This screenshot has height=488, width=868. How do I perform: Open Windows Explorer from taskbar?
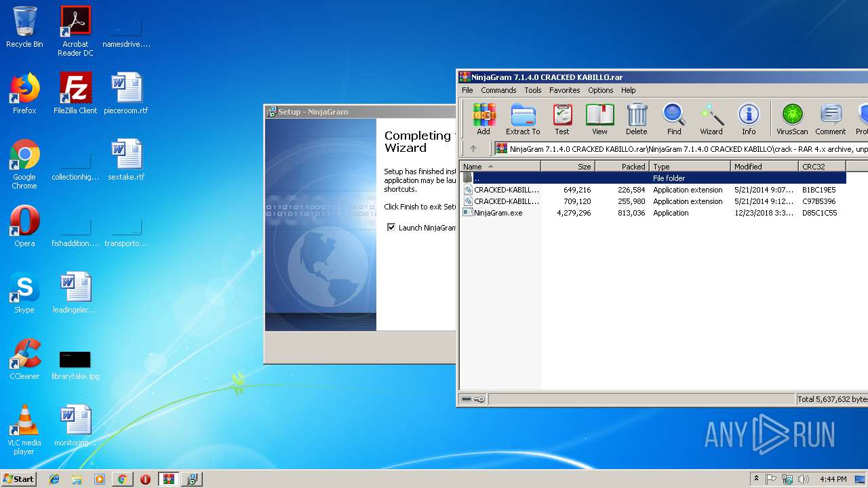click(x=77, y=479)
